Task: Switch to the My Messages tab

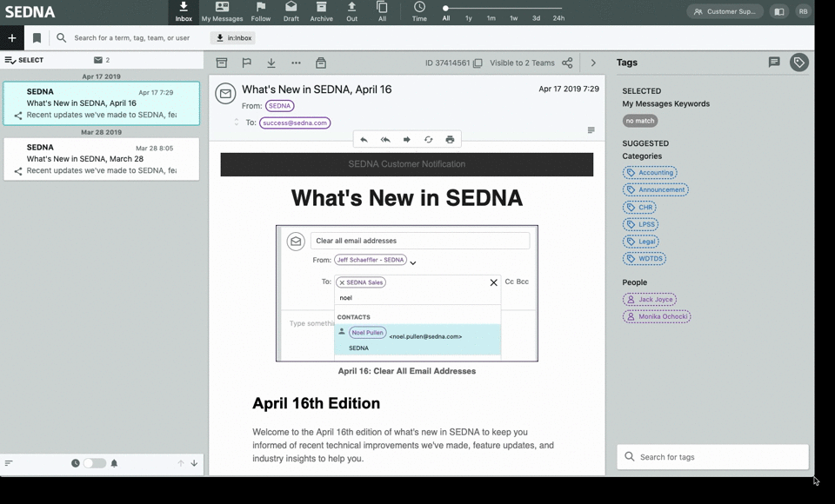Action: point(222,12)
